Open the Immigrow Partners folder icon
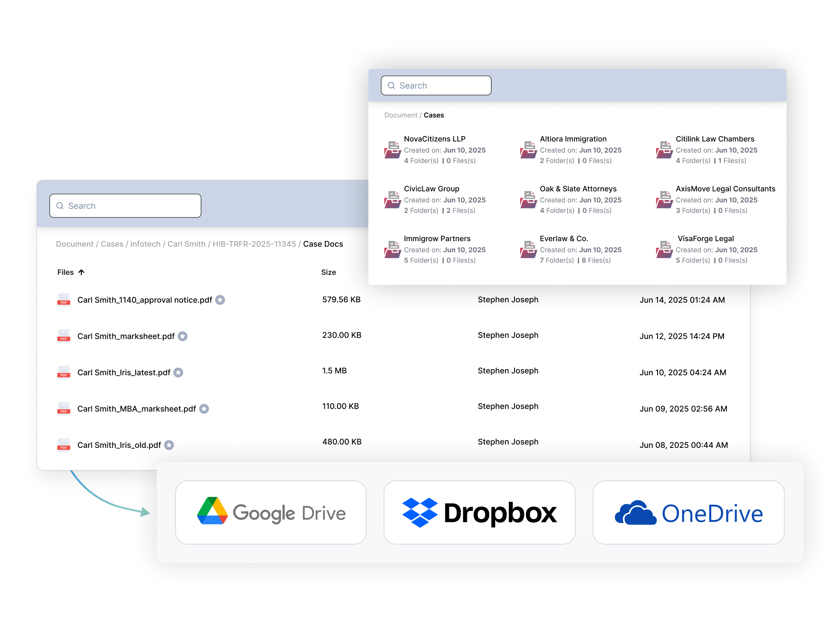 tap(393, 249)
